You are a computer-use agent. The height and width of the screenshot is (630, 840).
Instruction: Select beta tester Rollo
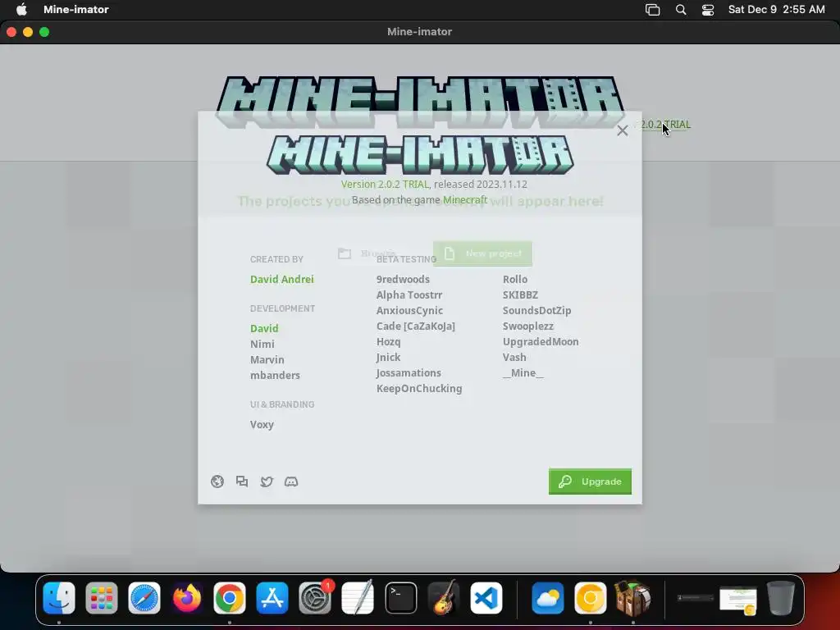click(515, 279)
